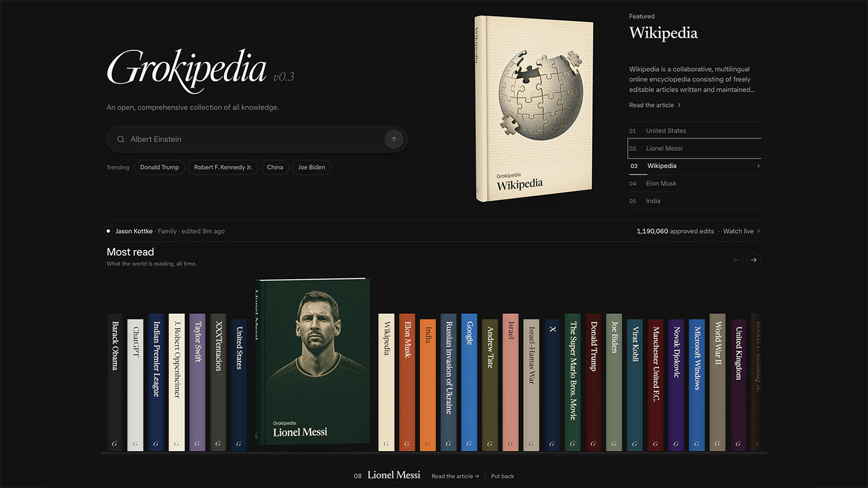
Task: Pick the Elon Musk book spine
Action: click(407, 383)
